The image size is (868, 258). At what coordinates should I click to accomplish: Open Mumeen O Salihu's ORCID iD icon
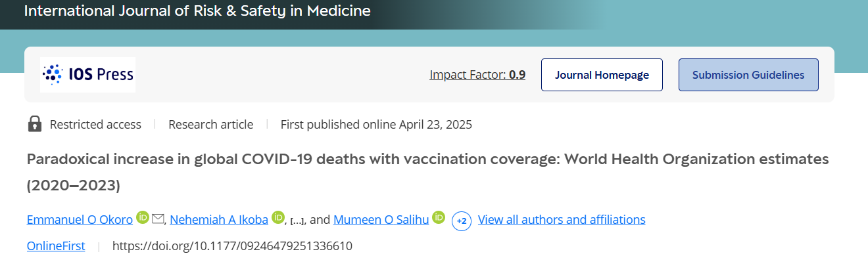point(439,218)
